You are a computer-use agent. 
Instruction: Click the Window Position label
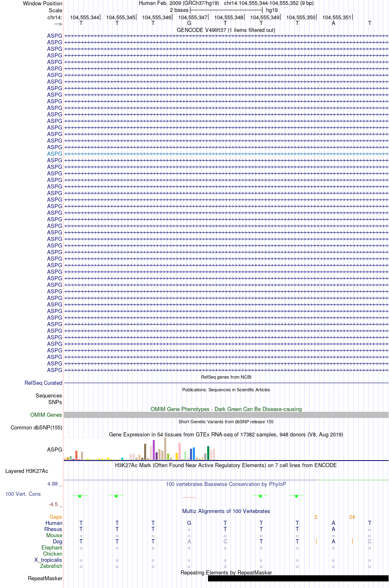click(43, 3)
